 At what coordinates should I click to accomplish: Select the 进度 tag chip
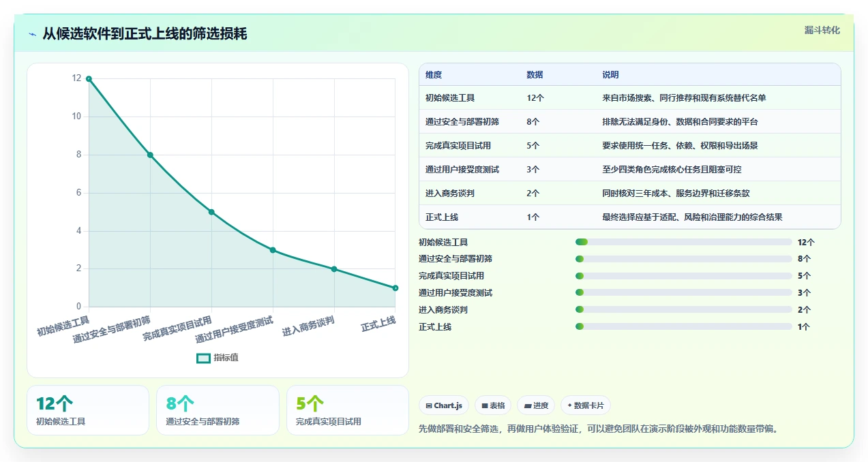pos(536,405)
